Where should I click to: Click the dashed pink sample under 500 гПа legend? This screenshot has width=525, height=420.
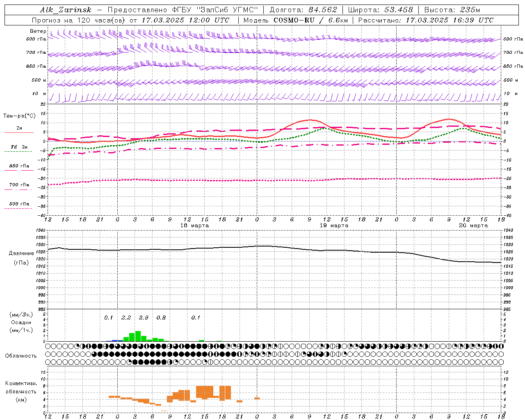coord(18,209)
